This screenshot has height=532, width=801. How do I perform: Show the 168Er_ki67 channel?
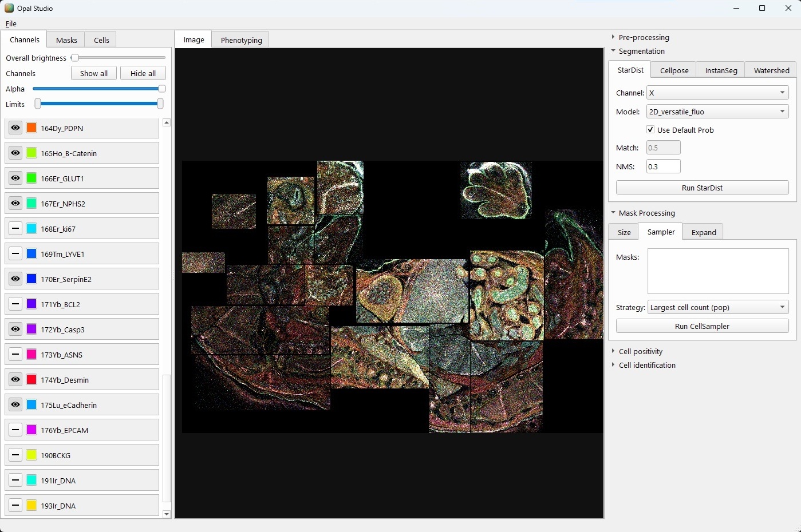click(x=15, y=229)
